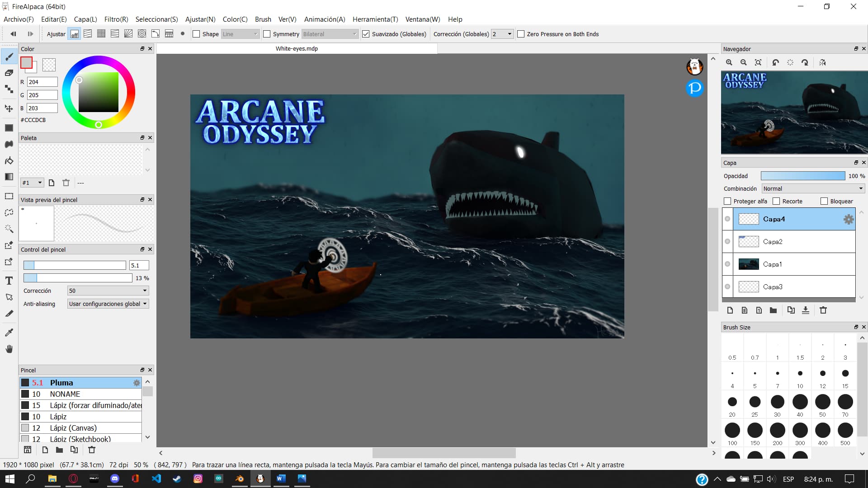Enable Zero Pressure on Both Ends
The height and width of the screenshot is (488, 868).
(x=521, y=34)
